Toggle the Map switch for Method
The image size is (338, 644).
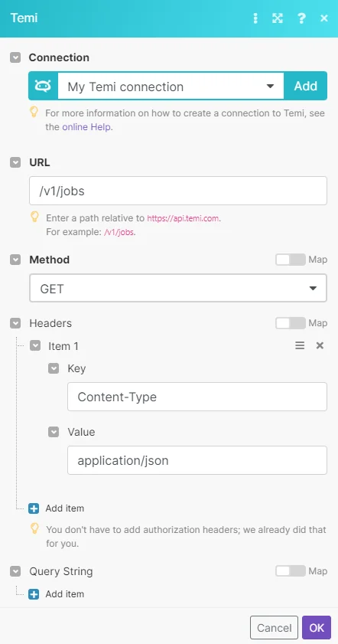tap(291, 260)
